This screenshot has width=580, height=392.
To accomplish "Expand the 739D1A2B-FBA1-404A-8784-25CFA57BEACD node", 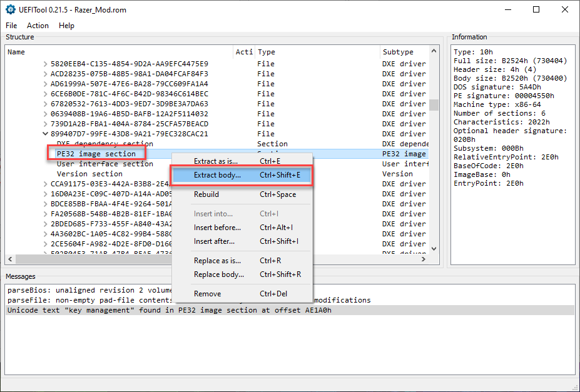I will [x=45, y=124].
